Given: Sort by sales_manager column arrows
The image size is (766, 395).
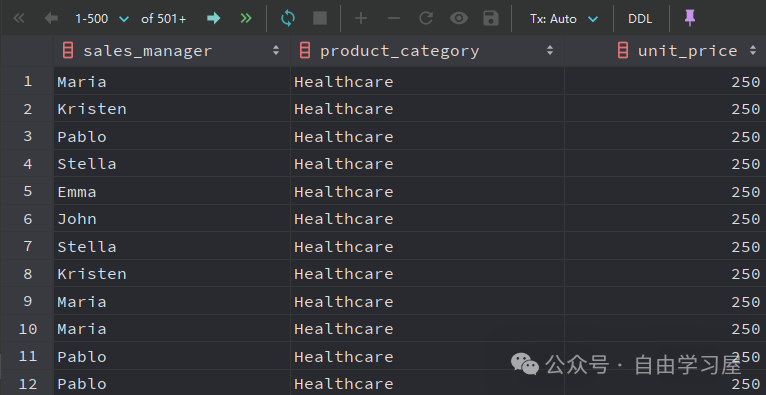Looking at the screenshot, I should pos(276,50).
